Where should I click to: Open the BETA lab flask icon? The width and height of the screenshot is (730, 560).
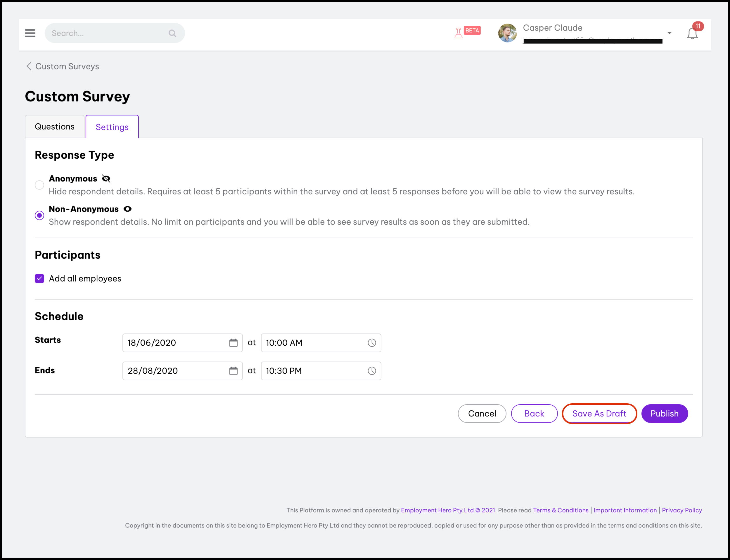point(459,33)
